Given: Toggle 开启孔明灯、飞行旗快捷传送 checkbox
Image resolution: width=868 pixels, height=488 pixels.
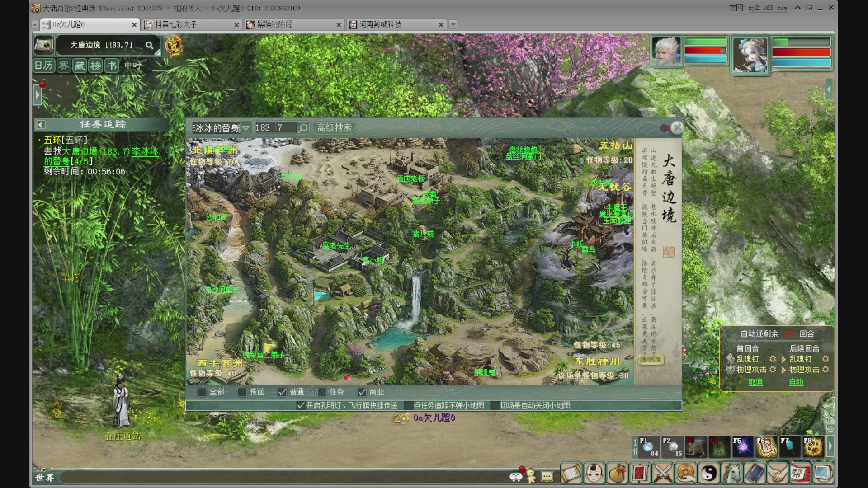Looking at the screenshot, I should 301,405.
